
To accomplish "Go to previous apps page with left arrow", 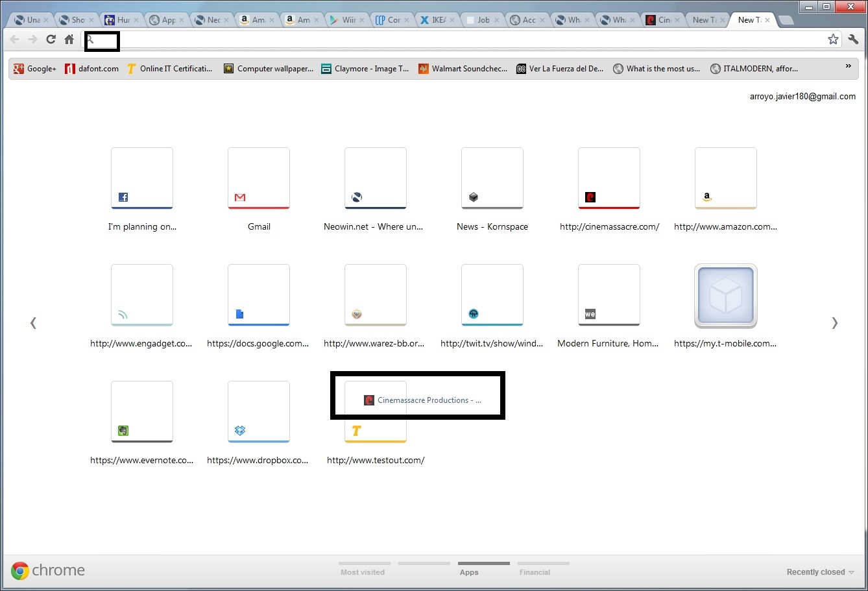I will point(33,322).
